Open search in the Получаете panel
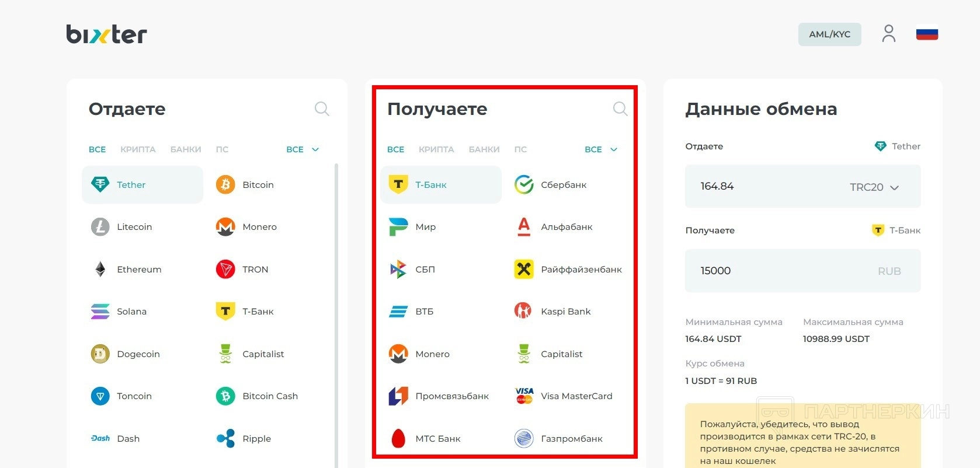980x468 pixels. 620,109
